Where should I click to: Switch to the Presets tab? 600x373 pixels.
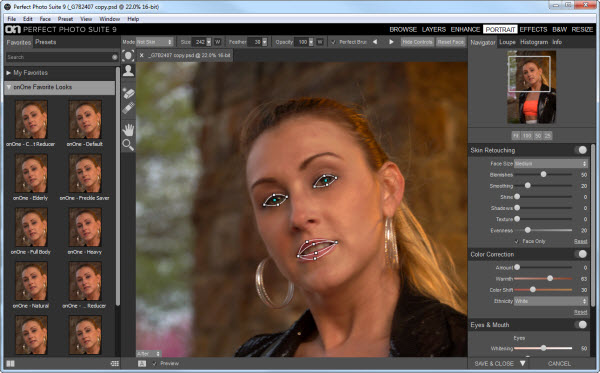[x=46, y=42]
